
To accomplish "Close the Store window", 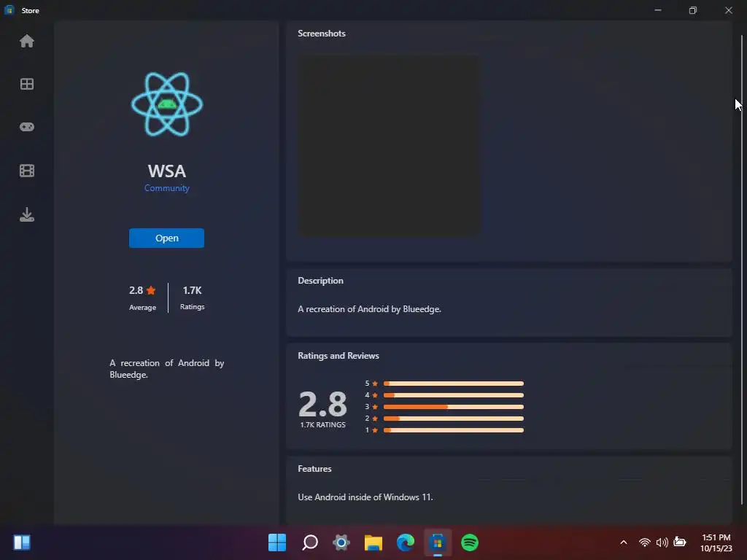I will [729, 10].
